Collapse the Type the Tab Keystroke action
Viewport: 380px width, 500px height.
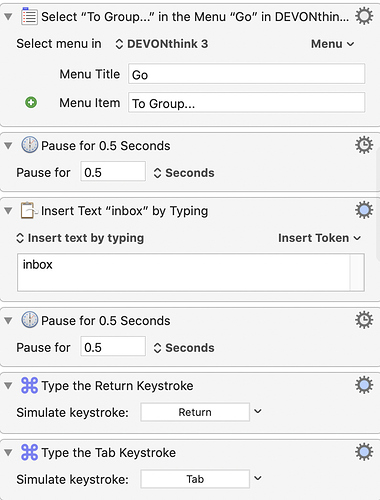tap(8, 453)
